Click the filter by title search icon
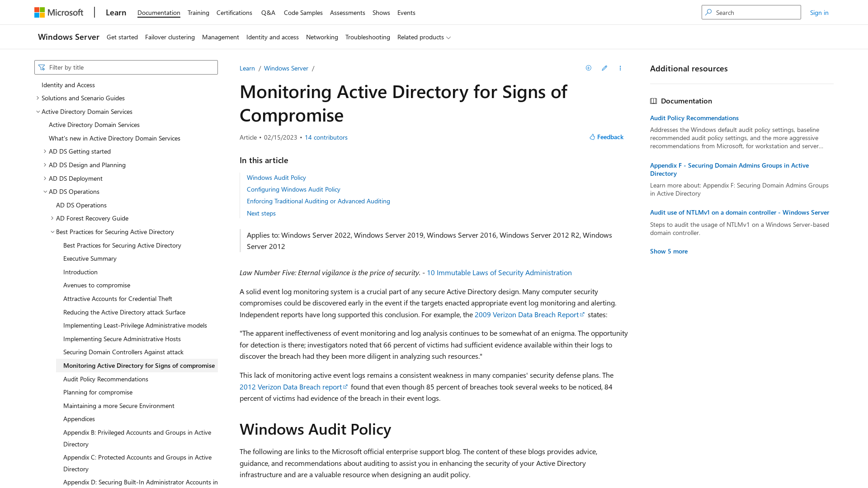 [x=42, y=67]
